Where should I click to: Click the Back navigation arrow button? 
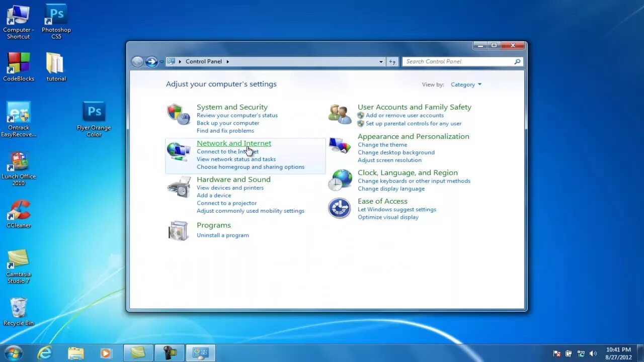coord(137,61)
